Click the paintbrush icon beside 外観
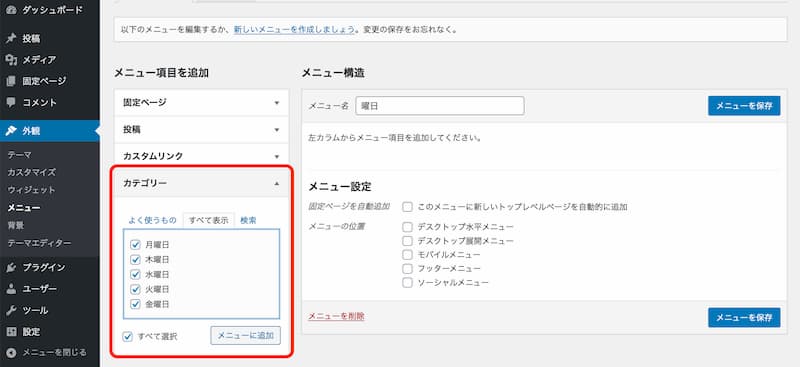 [11, 131]
